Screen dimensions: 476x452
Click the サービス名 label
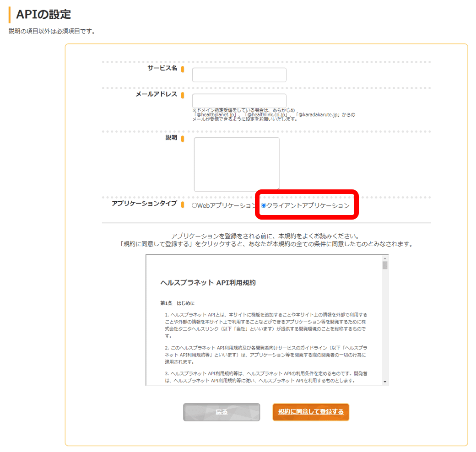(162, 68)
